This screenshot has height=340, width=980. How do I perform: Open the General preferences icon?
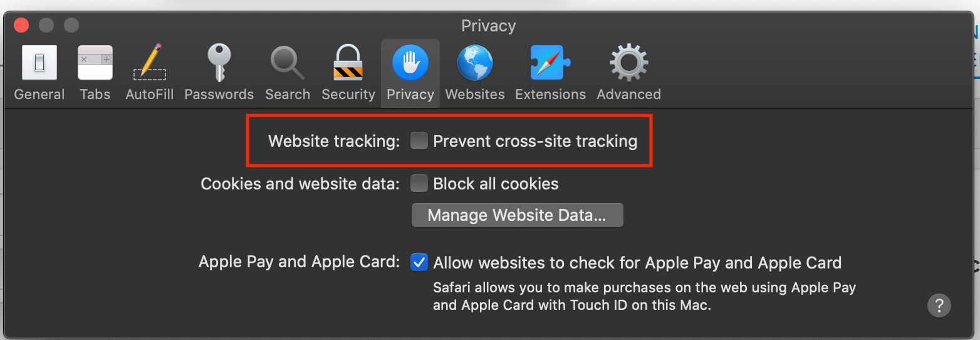(39, 63)
